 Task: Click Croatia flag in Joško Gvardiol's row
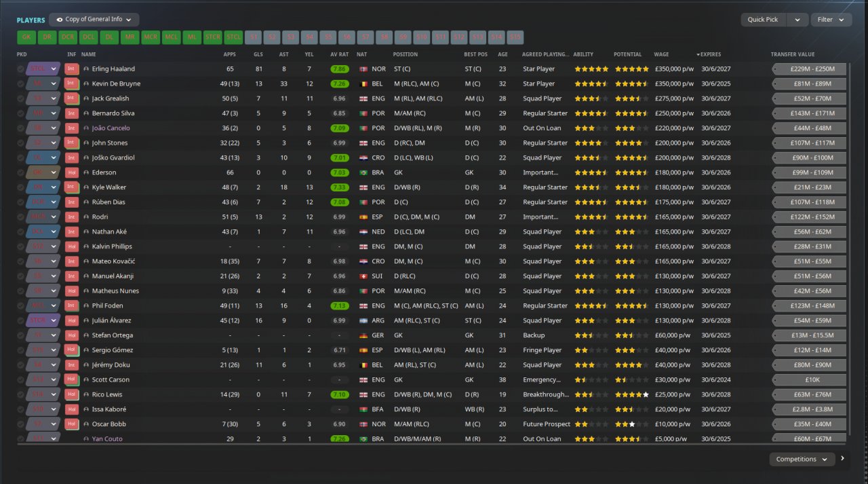click(x=363, y=157)
